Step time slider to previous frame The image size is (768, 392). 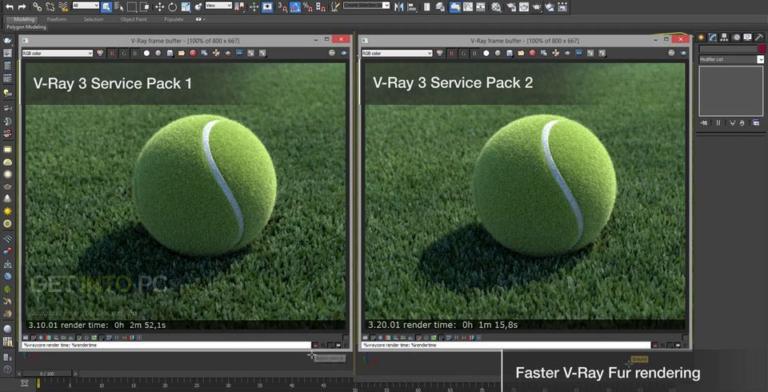click(19, 374)
